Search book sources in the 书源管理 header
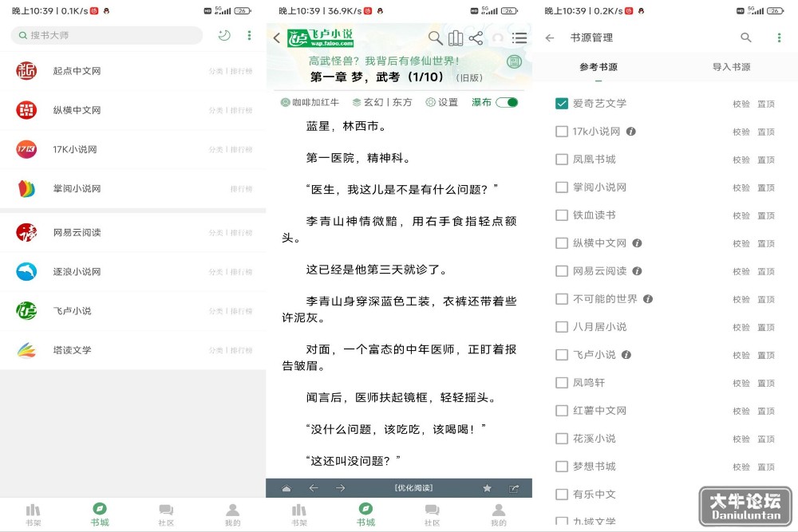The image size is (798, 532). (746, 37)
